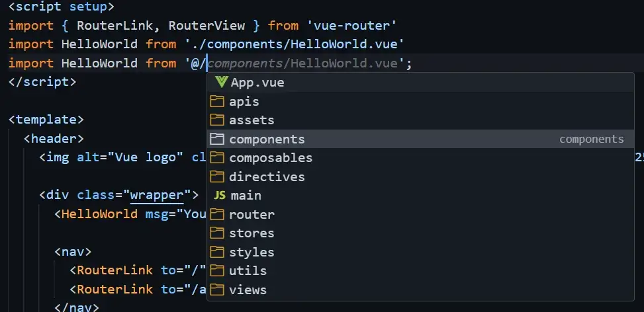Click the folder icon beside components suggestion
Viewport: 644px width, 312px height.
[217, 139]
